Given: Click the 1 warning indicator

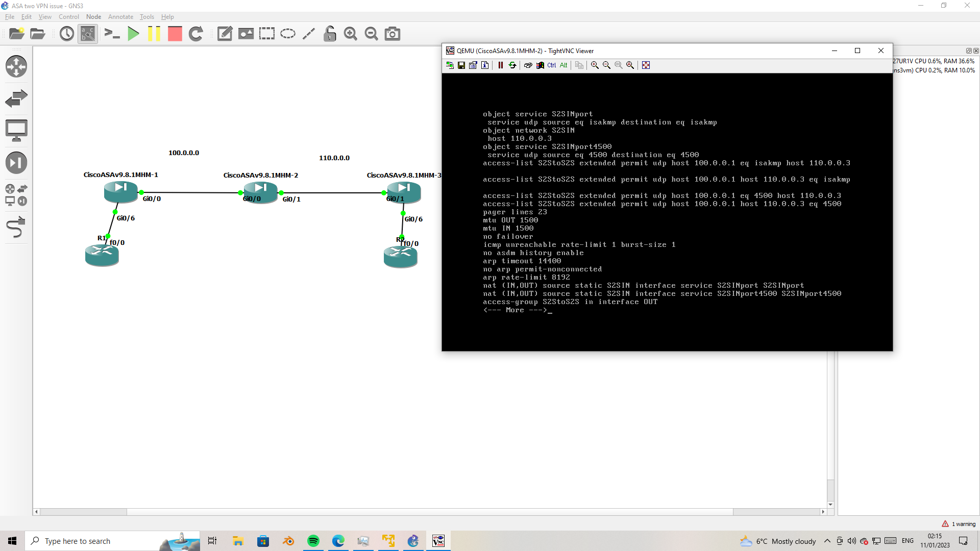Looking at the screenshot, I should point(959,523).
